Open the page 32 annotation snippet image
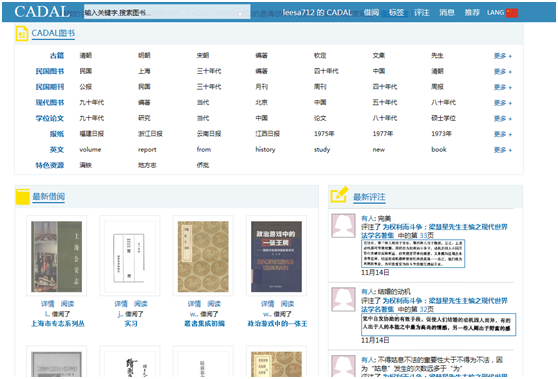Viewport: 558px width, 379px height. (x=438, y=324)
